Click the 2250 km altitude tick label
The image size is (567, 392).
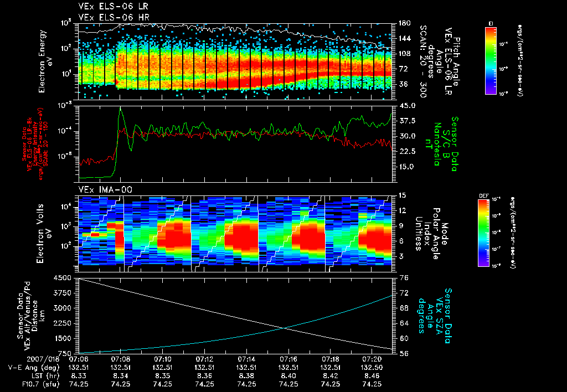[62, 324]
